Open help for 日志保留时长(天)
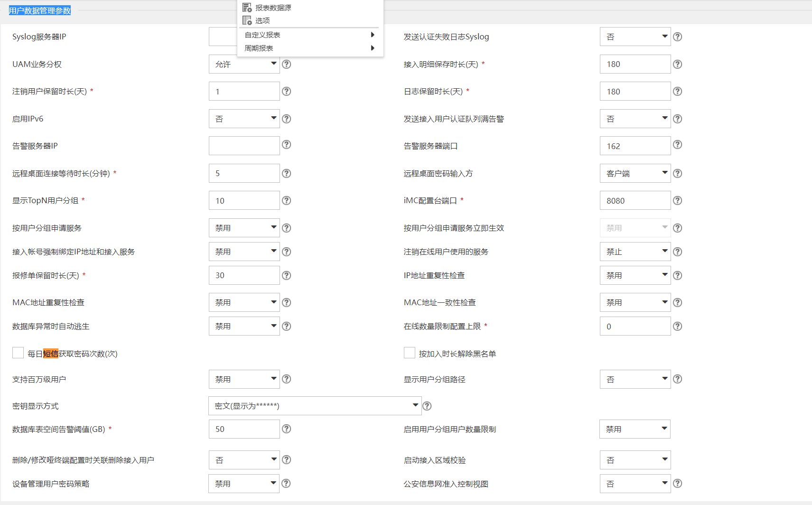812x505 pixels. click(x=678, y=91)
